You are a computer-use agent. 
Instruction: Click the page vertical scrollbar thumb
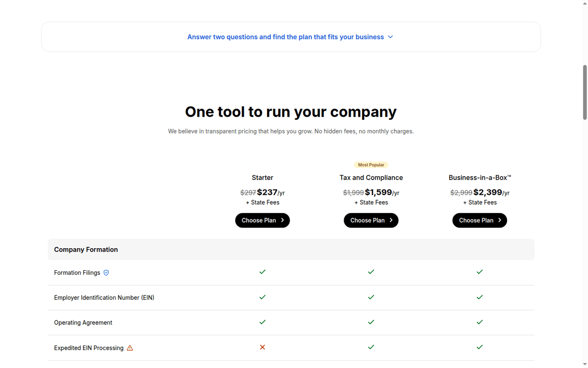click(x=585, y=92)
